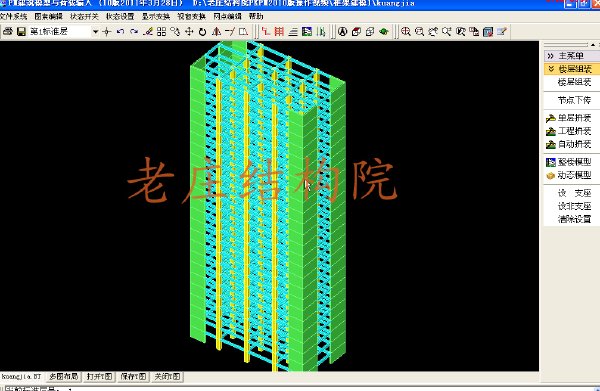600x391 pixels.
Task: Click the blue-green picture panel icon
Action: [x=307, y=31]
